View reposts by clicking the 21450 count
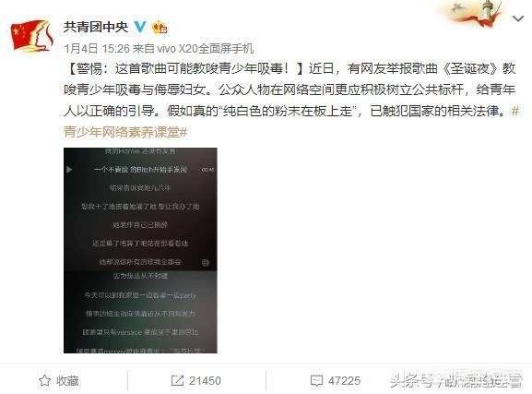Viewport: 532px width, 394px height. click(205, 381)
